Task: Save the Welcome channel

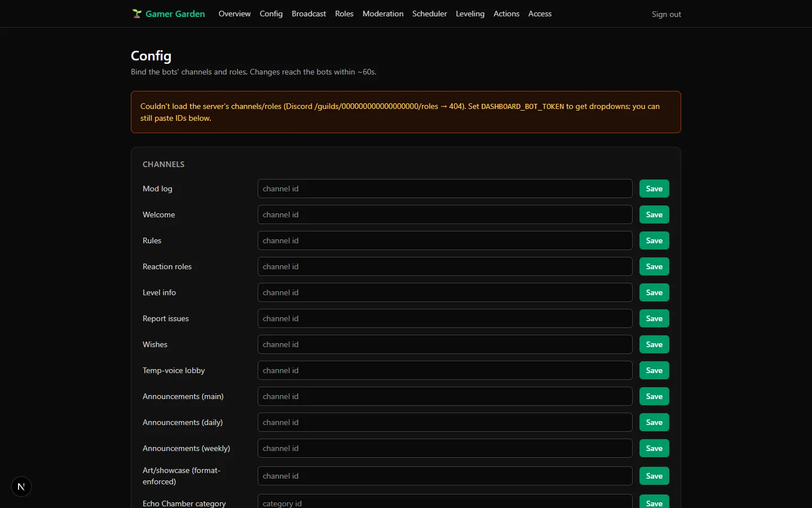Action: pyautogui.click(x=654, y=214)
